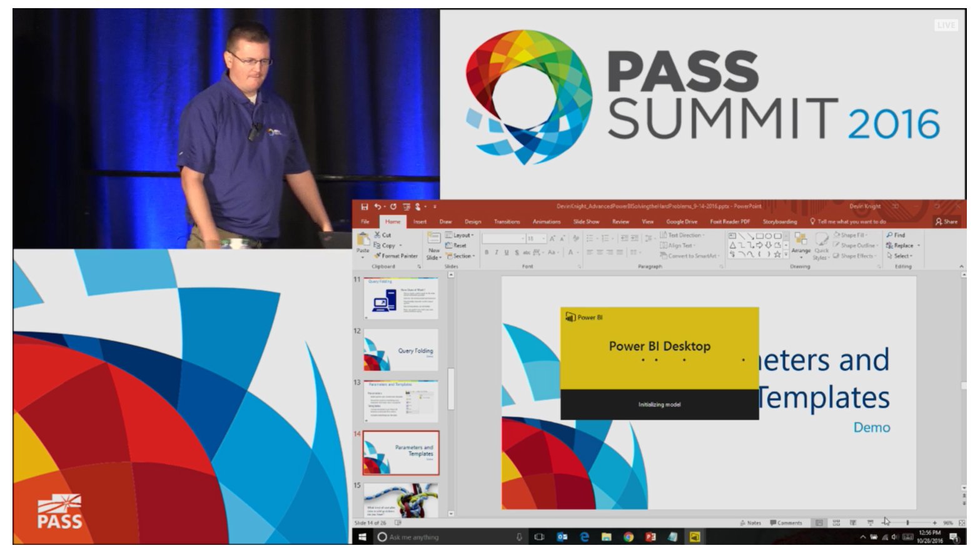Viewport: 980px width, 548px height.
Task: Switch to Slide Sorter view
Action: point(836,523)
